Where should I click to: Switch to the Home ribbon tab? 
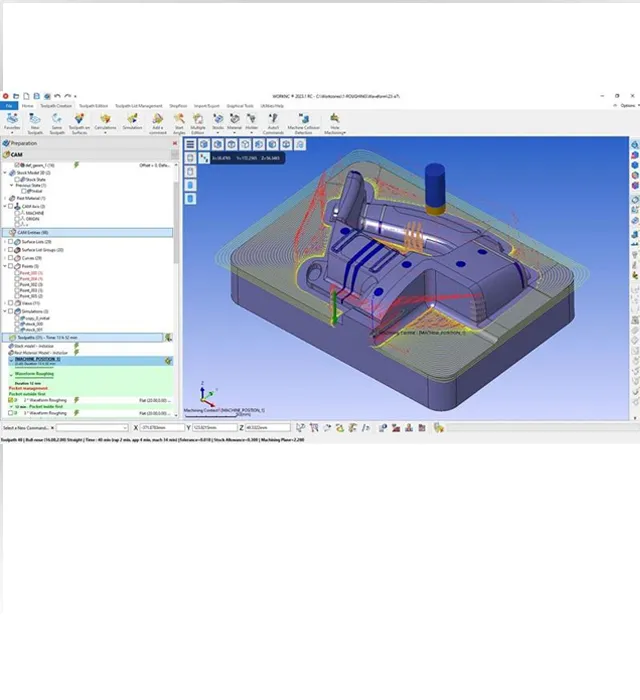[28, 106]
